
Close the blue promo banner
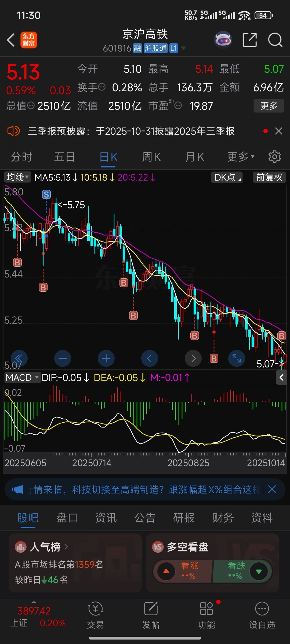(272, 489)
